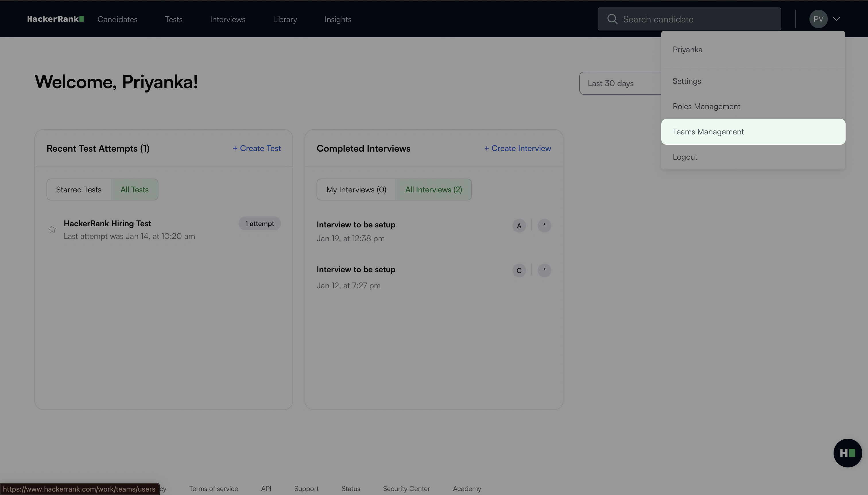Click the PV profile avatar

click(818, 19)
